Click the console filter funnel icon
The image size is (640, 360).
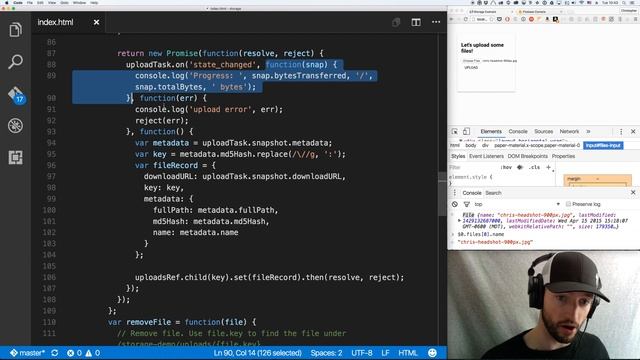pos(466,204)
